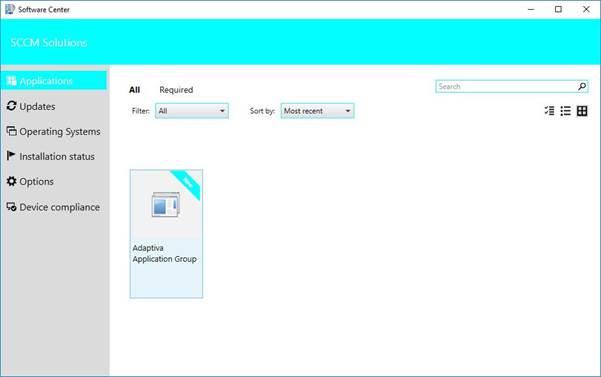Click the Options gear icon
The image size is (601, 377).
pyautogui.click(x=11, y=181)
